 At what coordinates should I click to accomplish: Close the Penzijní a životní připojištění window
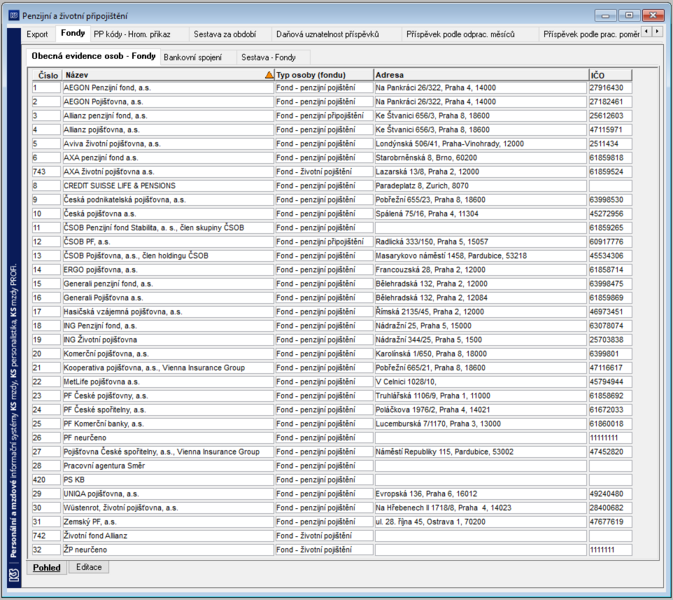coord(653,16)
